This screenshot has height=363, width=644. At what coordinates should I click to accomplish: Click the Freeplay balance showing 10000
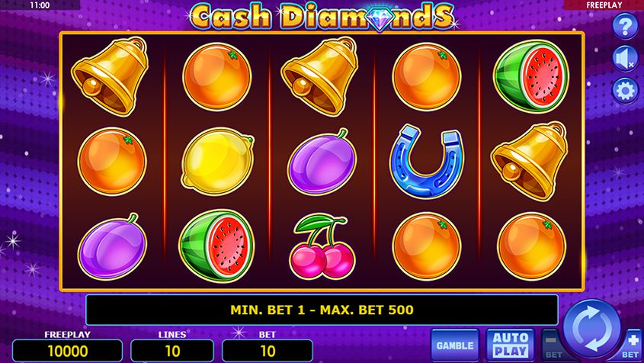67,351
